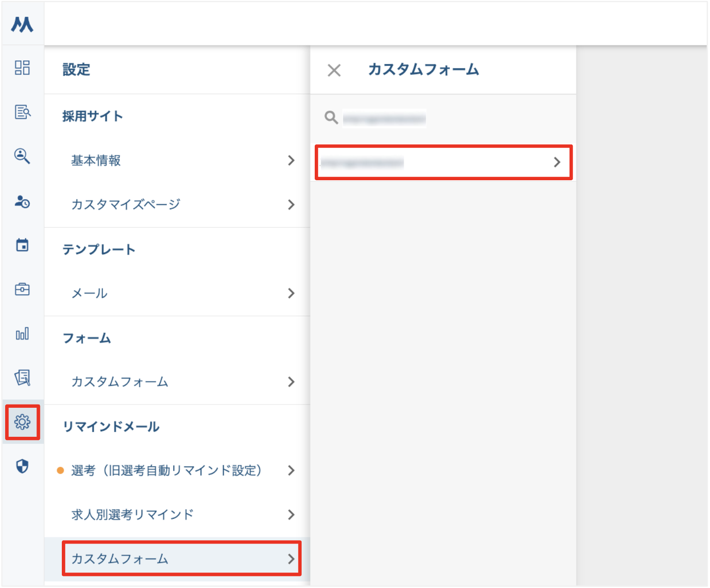Image resolution: width=710 pixels, height=588 pixels.
Task: Open the highlighted form entry in the panel
Action: pos(443,162)
